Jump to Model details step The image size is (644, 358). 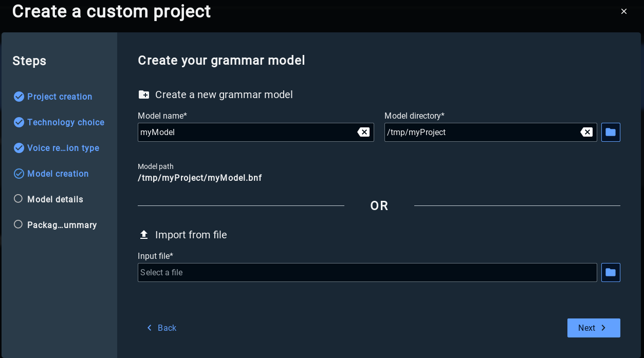[x=55, y=199]
